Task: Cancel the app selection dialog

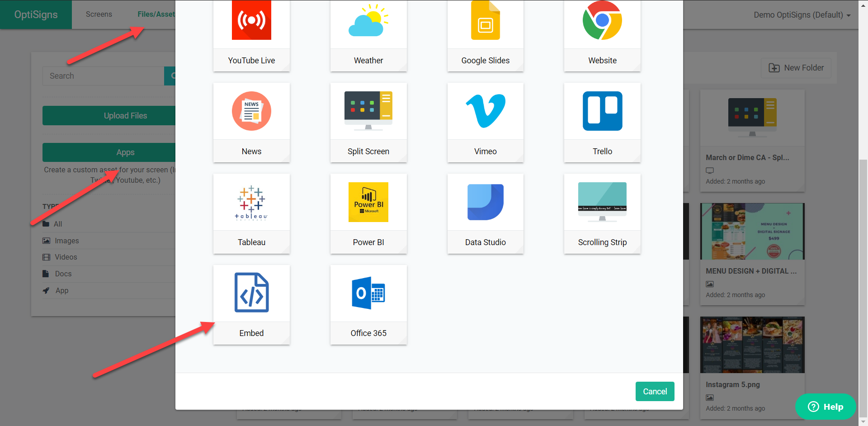Action: (655, 391)
